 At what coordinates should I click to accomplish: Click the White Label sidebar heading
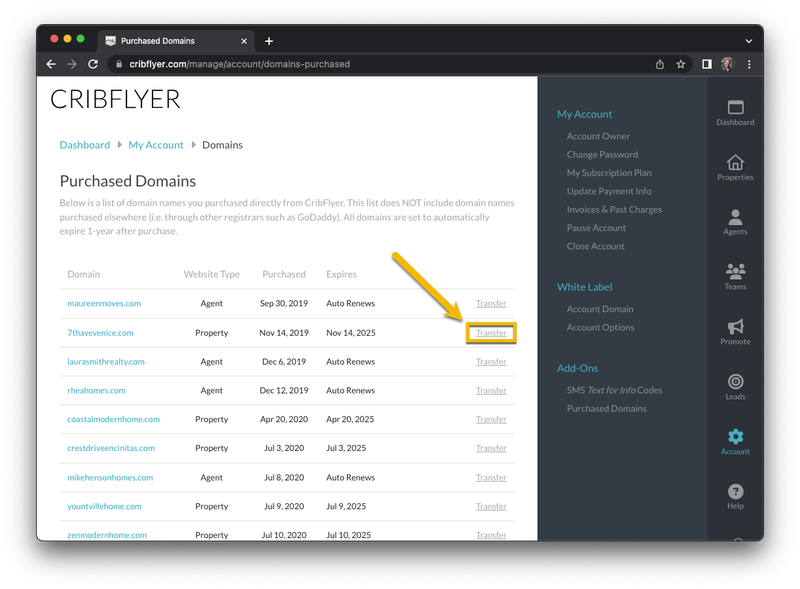coord(584,287)
